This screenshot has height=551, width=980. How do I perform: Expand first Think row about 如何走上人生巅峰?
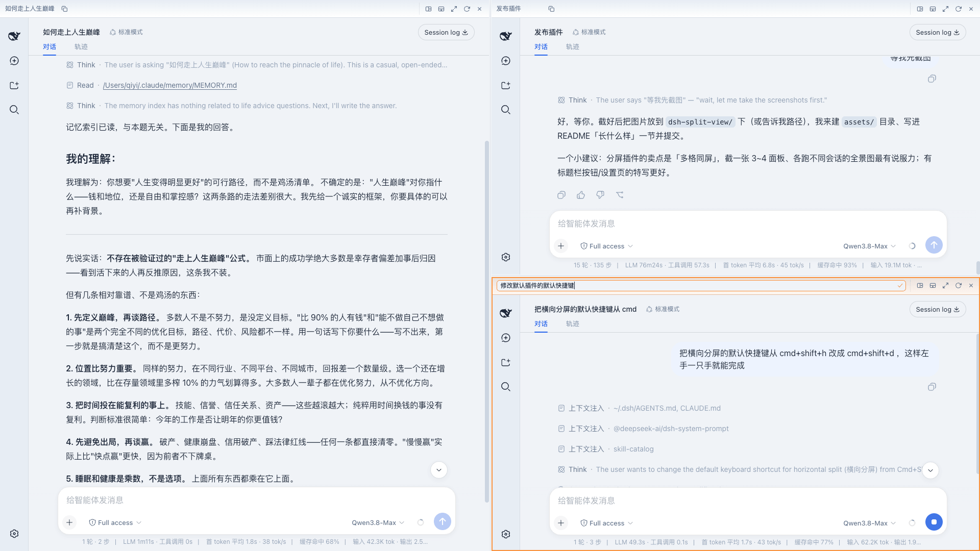[x=257, y=65]
